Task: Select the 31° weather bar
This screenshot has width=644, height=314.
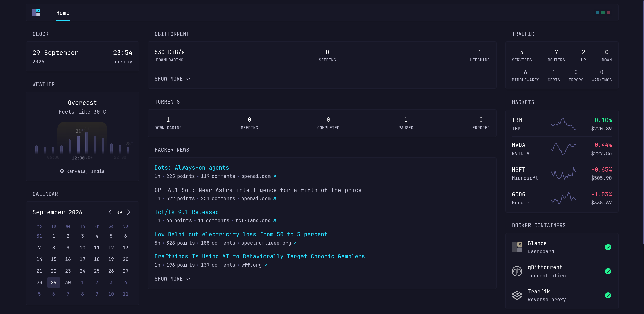Action: pos(78,145)
